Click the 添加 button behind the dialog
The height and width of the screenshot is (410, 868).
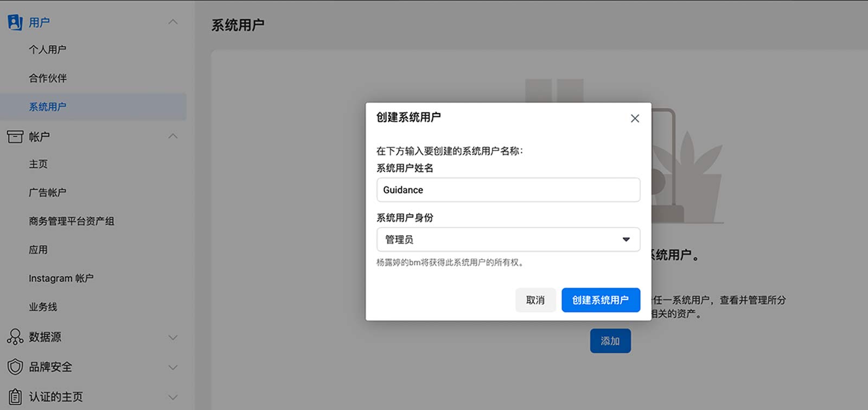(610, 341)
